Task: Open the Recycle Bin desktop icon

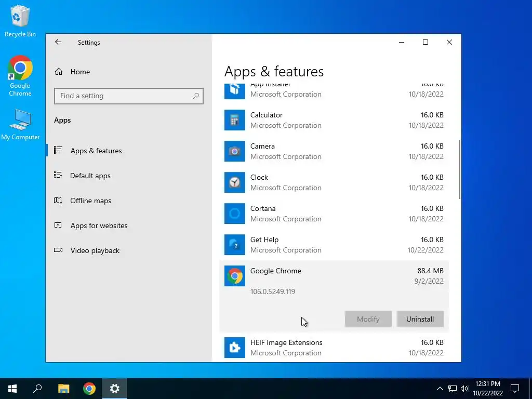Action: (20, 21)
